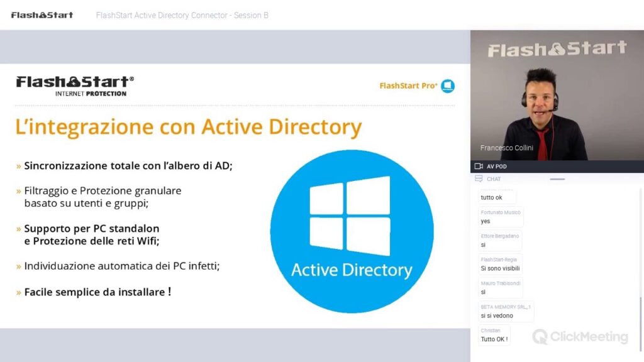Click the Active Directory Windows logo circle
644x362 pixels.
(352, 231)
